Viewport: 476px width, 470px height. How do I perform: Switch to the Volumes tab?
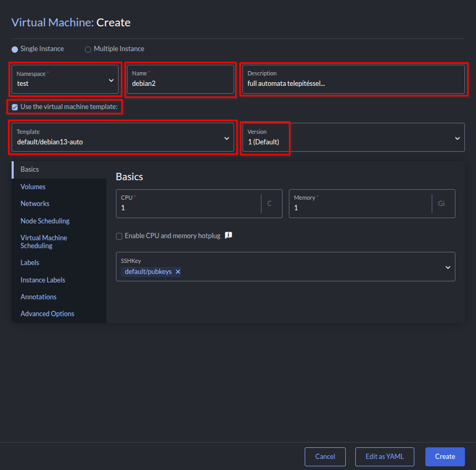(x=33, y=187)
